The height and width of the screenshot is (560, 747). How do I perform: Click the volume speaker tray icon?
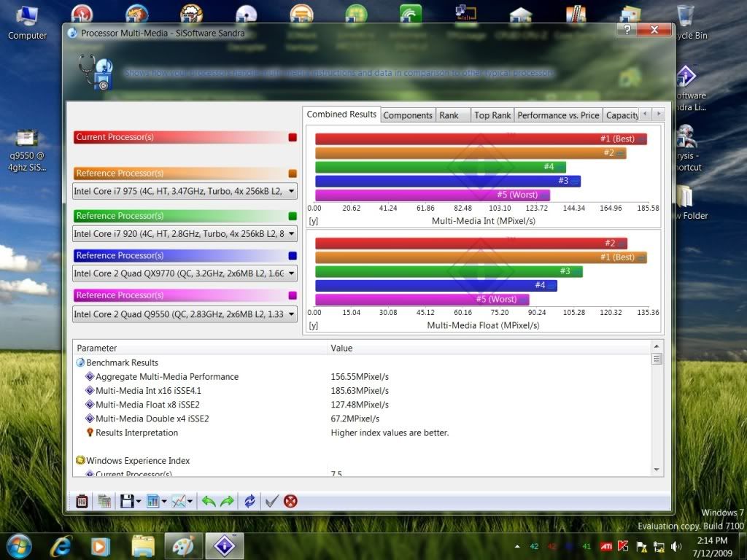(x=676, y=547)
